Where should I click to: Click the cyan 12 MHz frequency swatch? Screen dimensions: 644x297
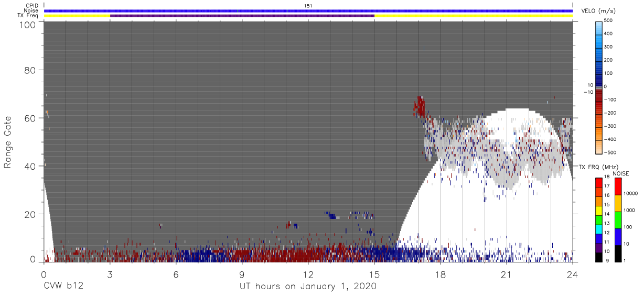pos(599,228)
